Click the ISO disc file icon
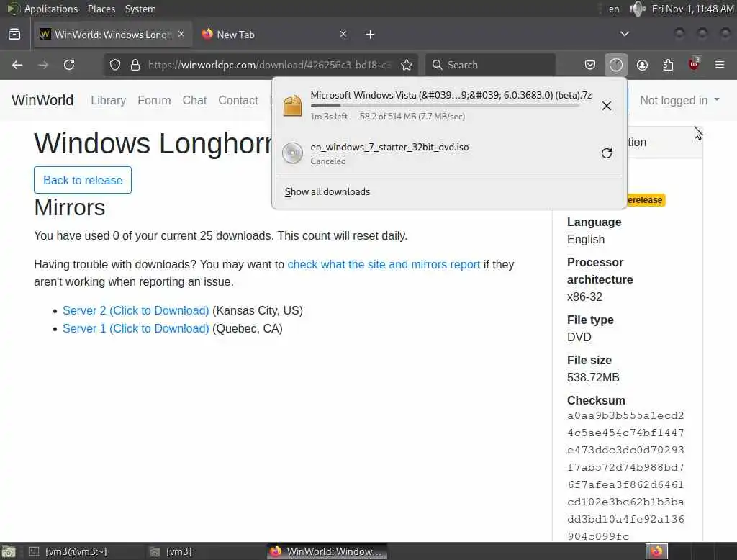The width and height of the screenshot is (737, 560). coord(292,153)
